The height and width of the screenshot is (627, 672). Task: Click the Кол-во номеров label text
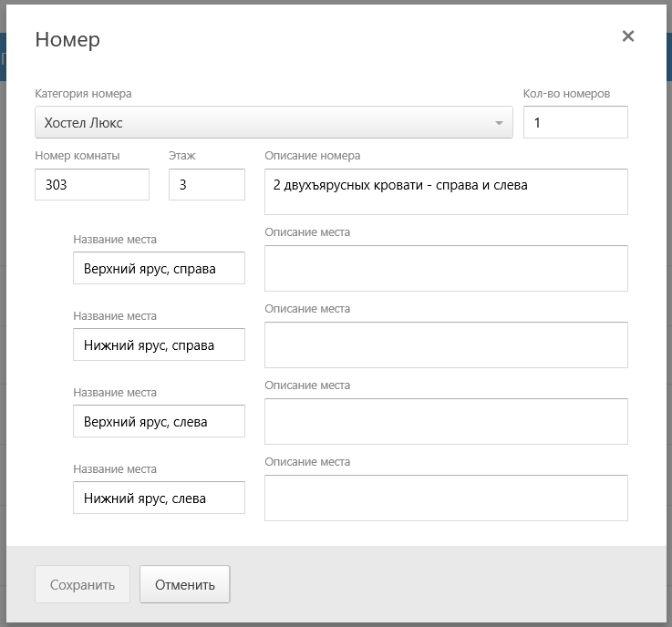566,94
